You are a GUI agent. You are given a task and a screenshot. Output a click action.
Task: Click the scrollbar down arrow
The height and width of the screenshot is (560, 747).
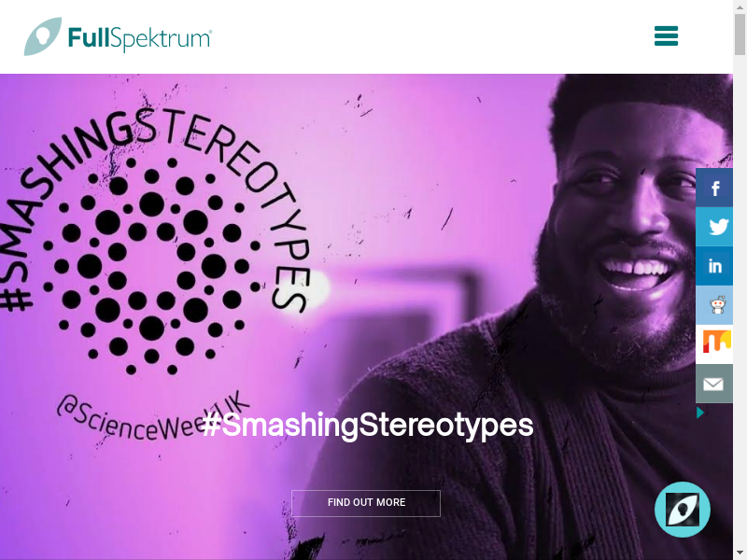[740, 553]
